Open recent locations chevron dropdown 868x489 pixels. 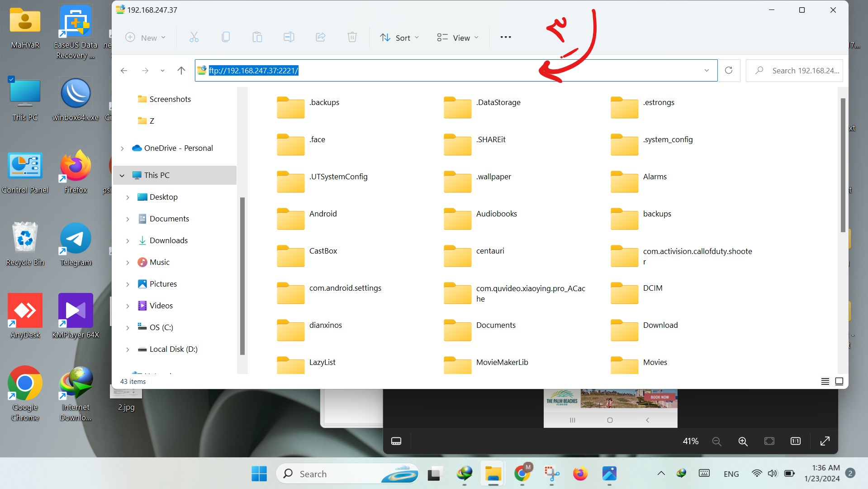pos(162,71)
